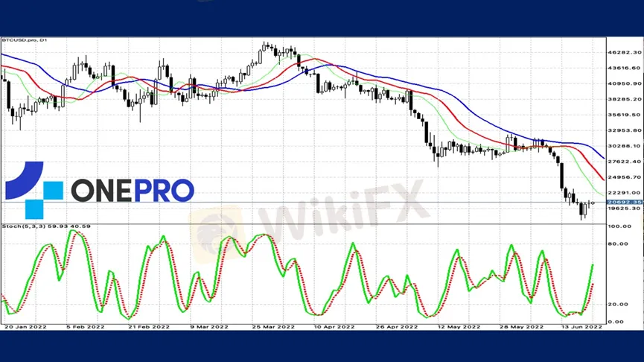Click the ONEPRO brand name text

point(133,190)
